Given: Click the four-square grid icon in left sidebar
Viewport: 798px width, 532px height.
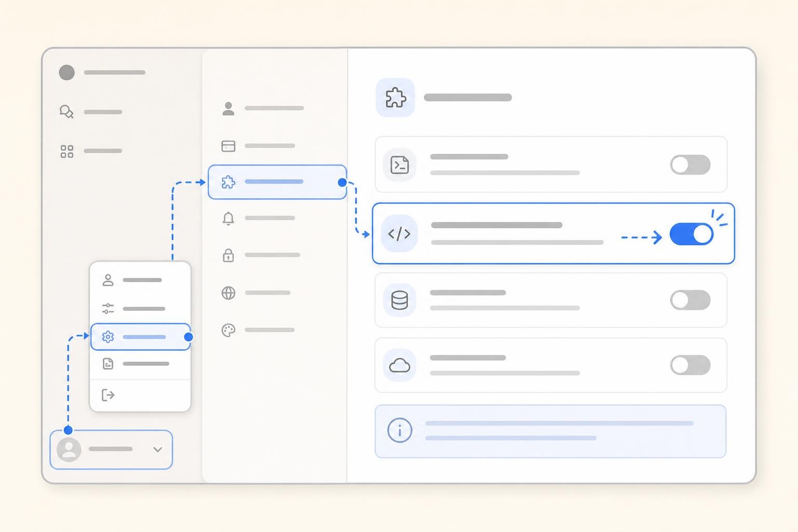Looking at the screenshot, I should [66, 151].
